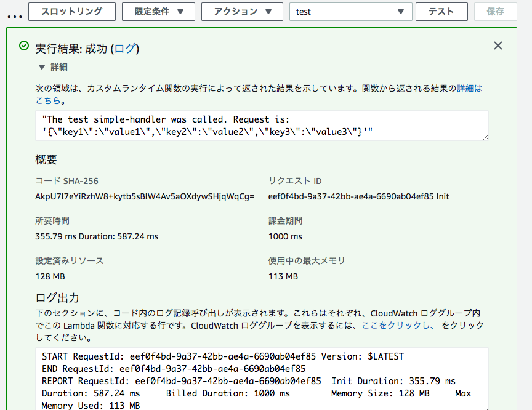This screenshot has width=532, height=410.
Task: Open the アクション dropdown menu
Action: [x=242, y=12]
